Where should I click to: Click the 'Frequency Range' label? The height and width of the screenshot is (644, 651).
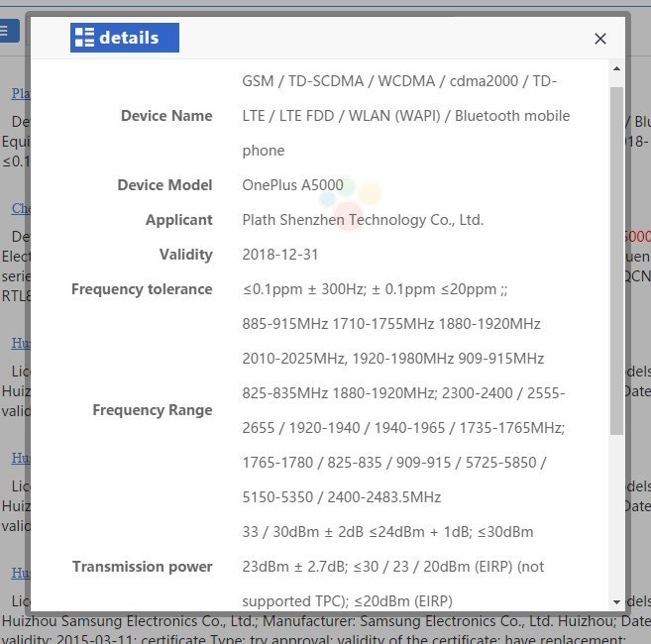tap(153, 410)
